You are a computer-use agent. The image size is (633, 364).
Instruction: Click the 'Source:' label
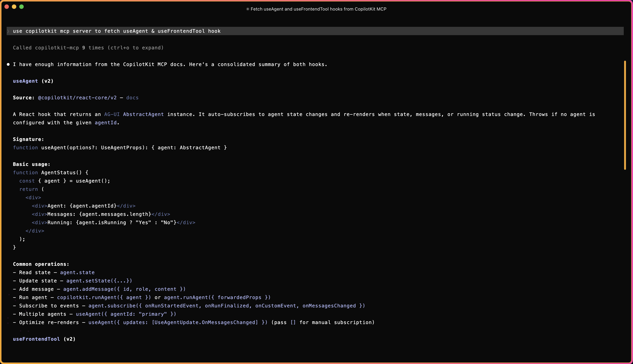pos(24,98)
